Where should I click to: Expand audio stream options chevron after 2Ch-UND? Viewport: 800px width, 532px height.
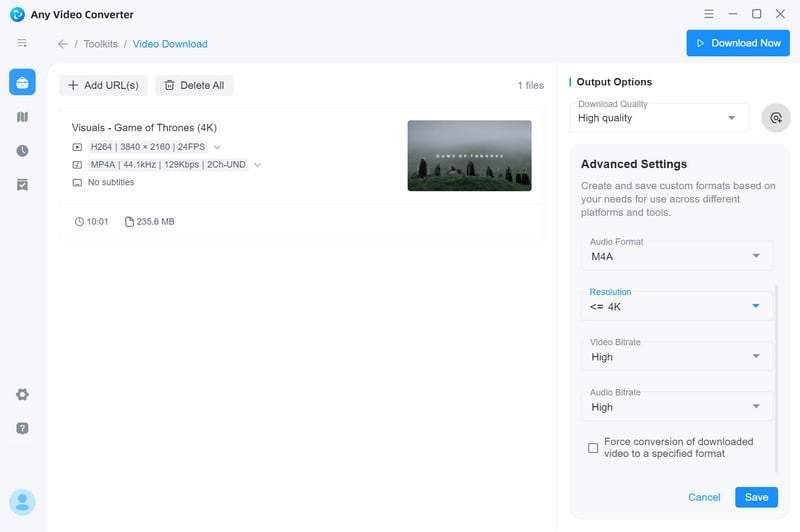[x=258, y=165]
